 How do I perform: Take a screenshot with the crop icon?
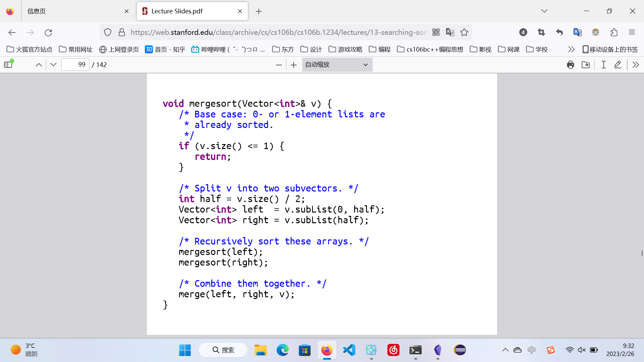[x=541, y=32]
